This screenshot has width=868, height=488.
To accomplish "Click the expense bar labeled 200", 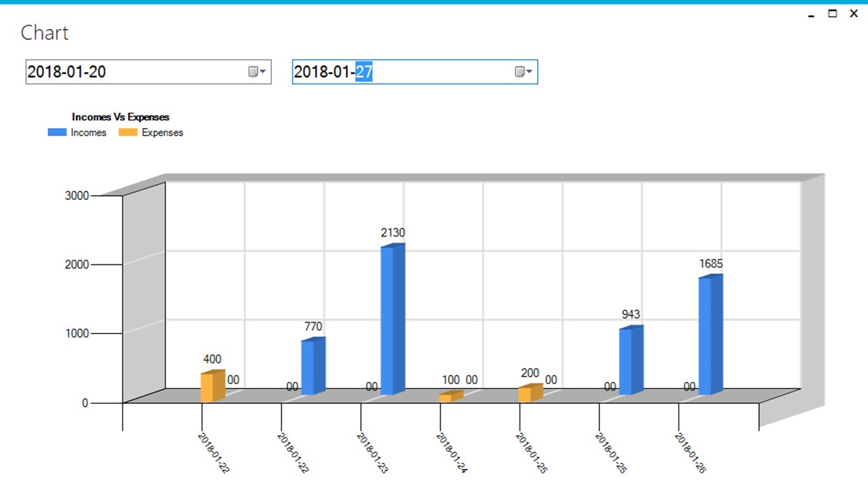I will [530, 391].
